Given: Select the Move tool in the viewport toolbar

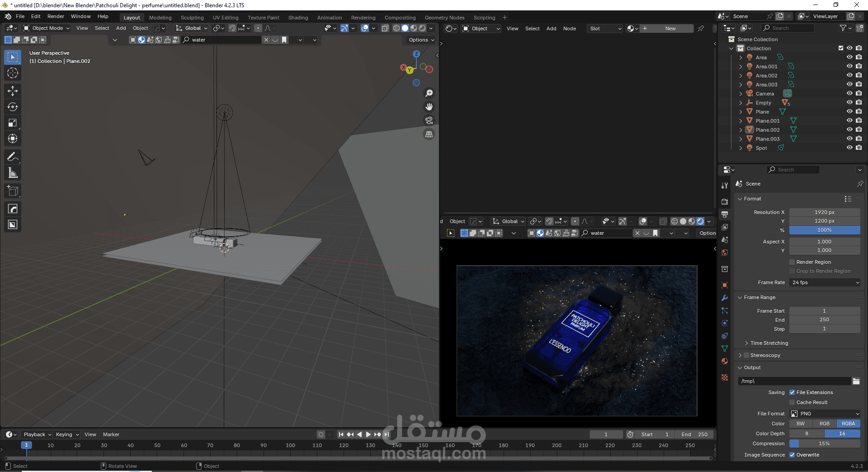Looking at the screenshot, I should (13, 91).
